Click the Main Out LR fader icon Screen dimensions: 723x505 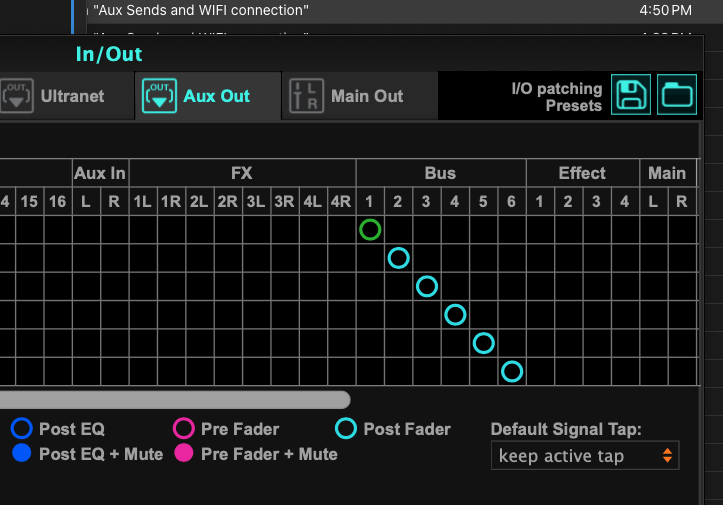tap(306, 96)
